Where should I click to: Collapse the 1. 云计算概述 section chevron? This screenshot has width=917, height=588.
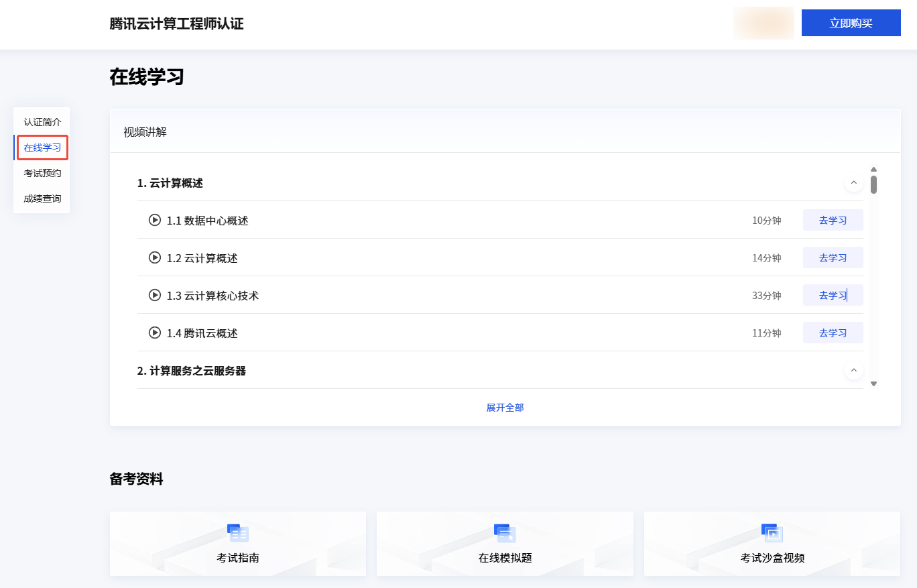tap(853, 182)
